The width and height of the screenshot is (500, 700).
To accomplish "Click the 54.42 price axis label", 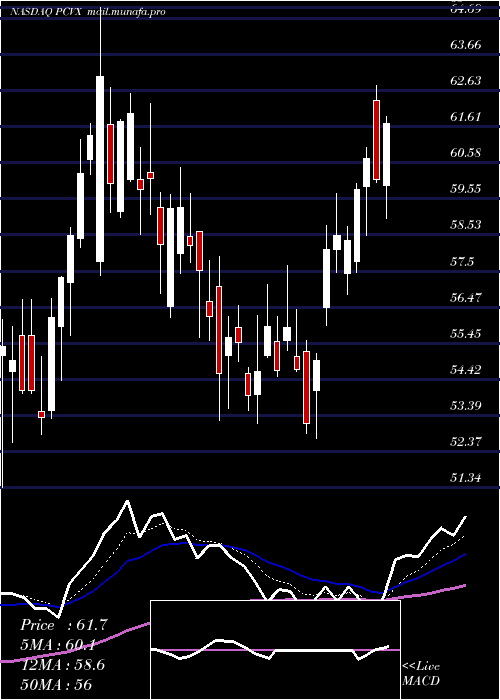I will coord(466,370).
